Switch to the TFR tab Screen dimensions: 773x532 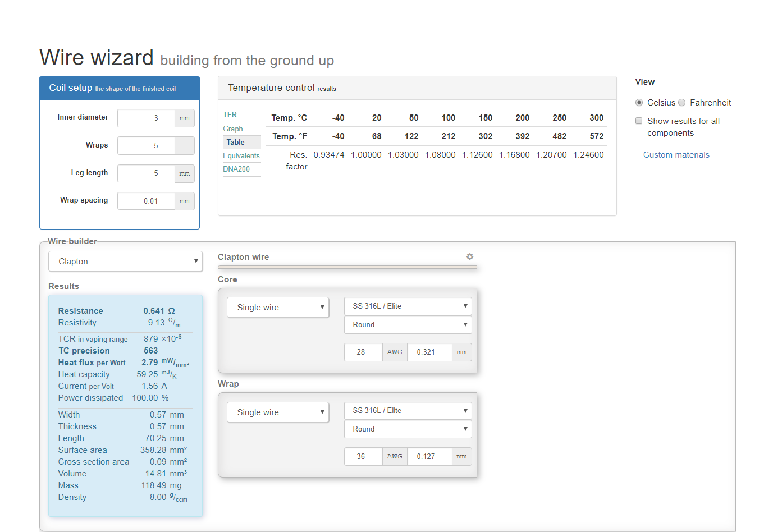[230, 114]
